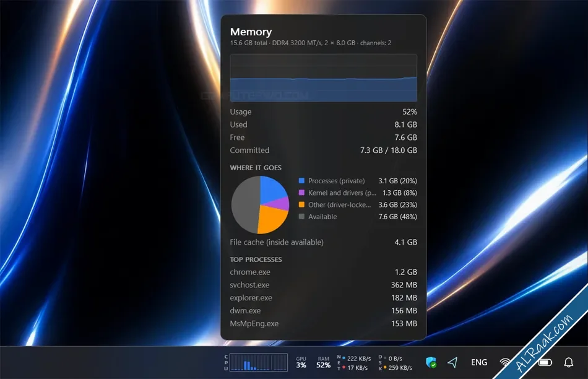Click the 1.2 GB chrome memory value
This screenshot has height=379, width=588.
pyautogui.click(x=406, y=272)
